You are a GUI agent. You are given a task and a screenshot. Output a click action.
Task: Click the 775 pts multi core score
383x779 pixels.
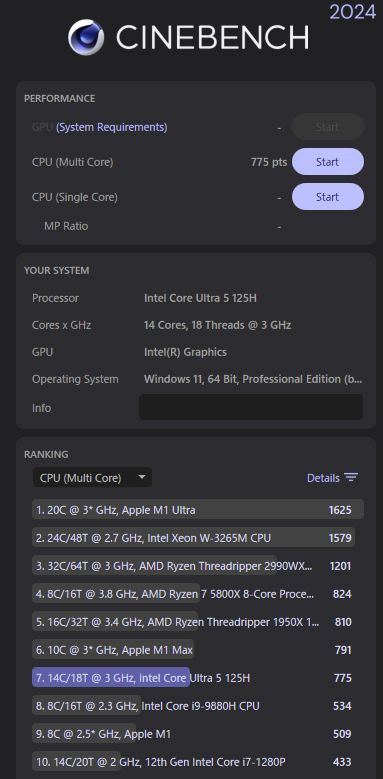(x=269, y=162)
